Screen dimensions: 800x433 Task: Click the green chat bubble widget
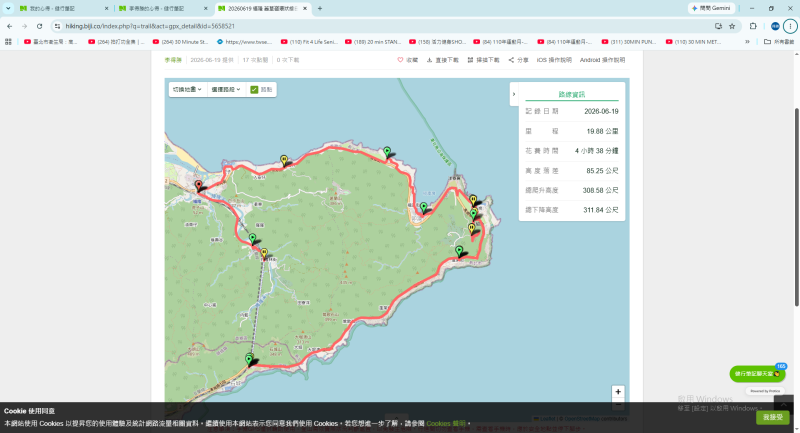pyautogui.click(x=757, y=374)
